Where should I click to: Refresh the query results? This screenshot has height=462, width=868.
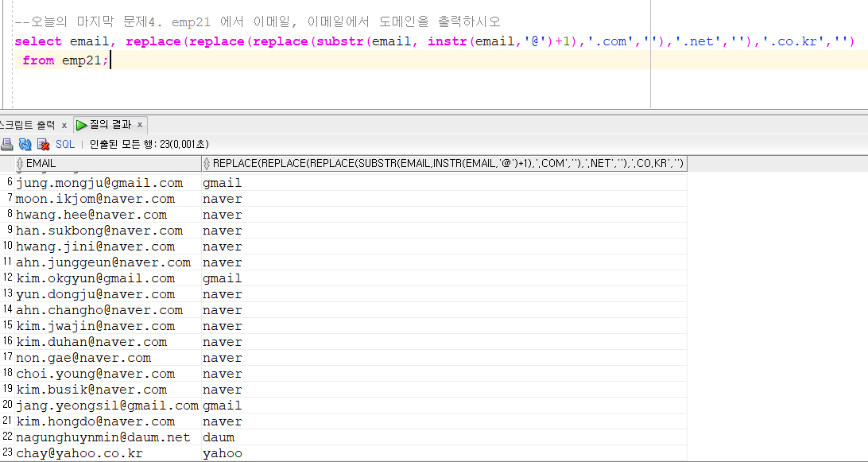[x=25, y=144]
